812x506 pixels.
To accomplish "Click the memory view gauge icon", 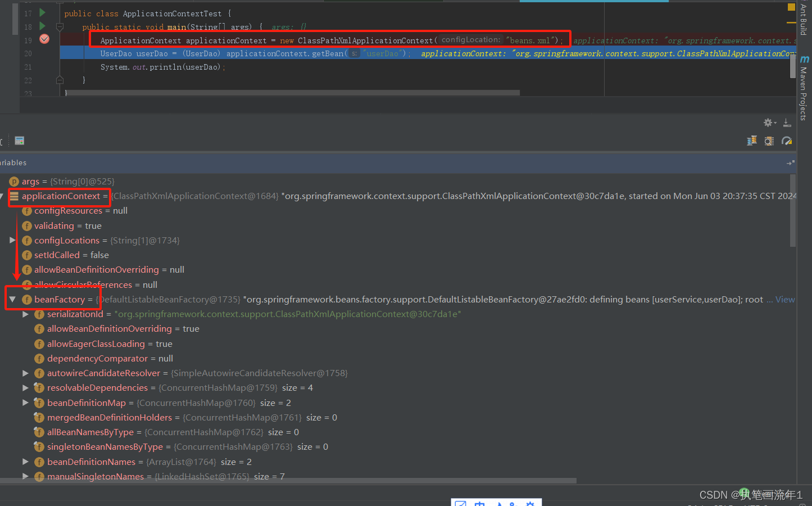I will [x=787, y=141].
